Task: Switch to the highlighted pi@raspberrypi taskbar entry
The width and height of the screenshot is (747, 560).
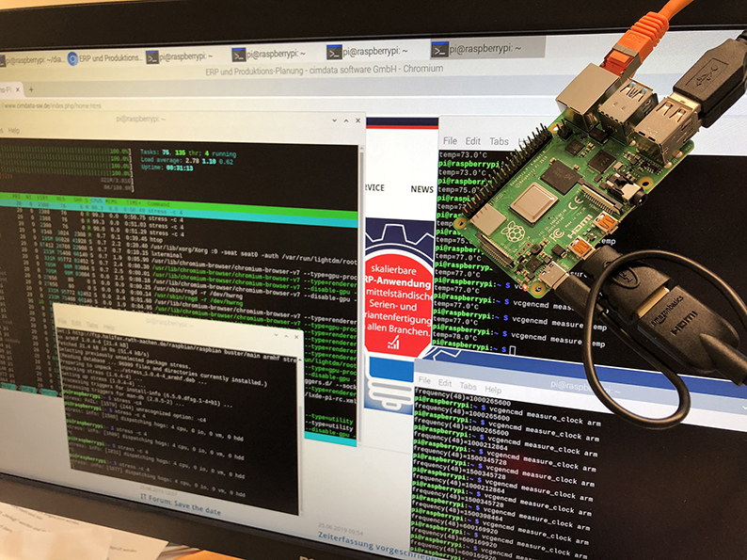Action: (x=487, y=49)
